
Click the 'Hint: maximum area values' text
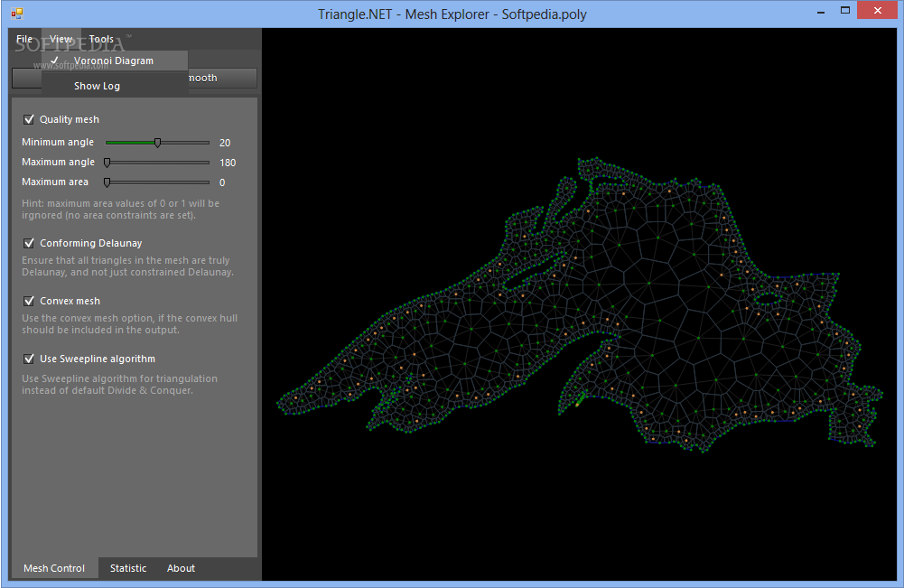click(120, 210)
